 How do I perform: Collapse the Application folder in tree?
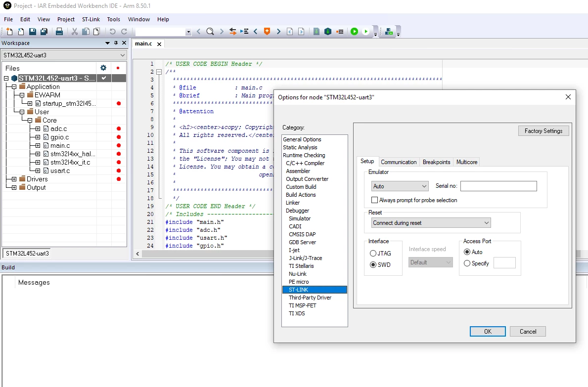point(14,86)
